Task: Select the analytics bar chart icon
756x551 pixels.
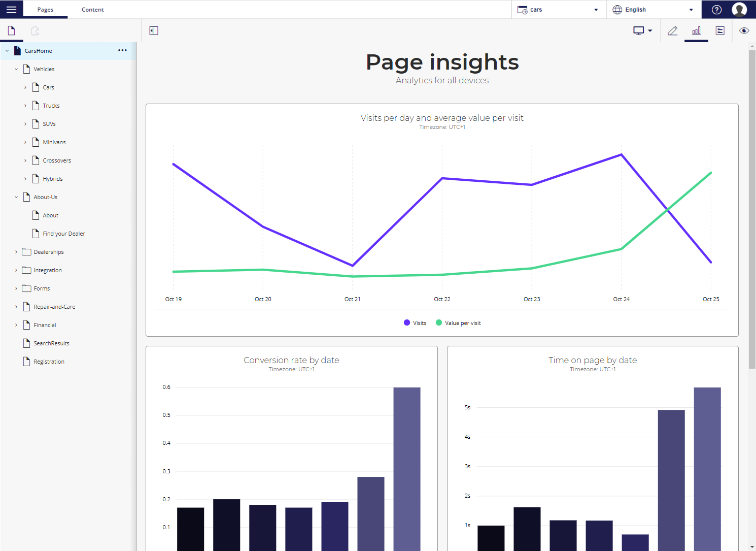Action: pyautogui.click(x=696, y=30)
